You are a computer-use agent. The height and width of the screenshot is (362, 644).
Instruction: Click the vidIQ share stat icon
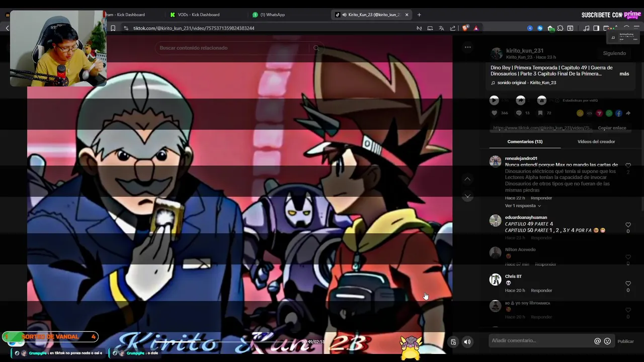click(x=521, y=100)
